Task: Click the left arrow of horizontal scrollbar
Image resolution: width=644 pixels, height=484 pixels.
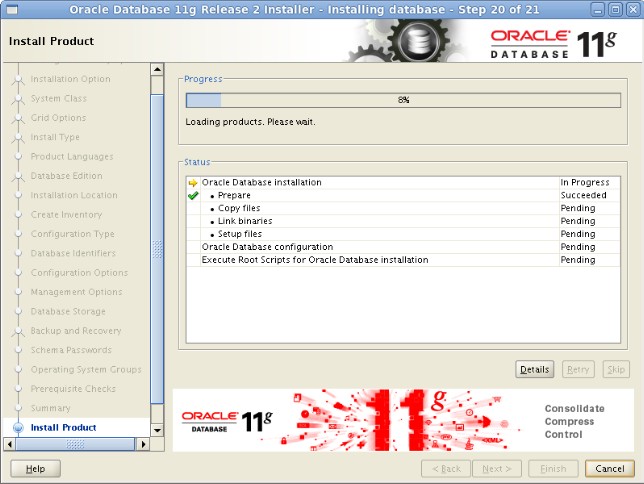Action: click(9, 444)
